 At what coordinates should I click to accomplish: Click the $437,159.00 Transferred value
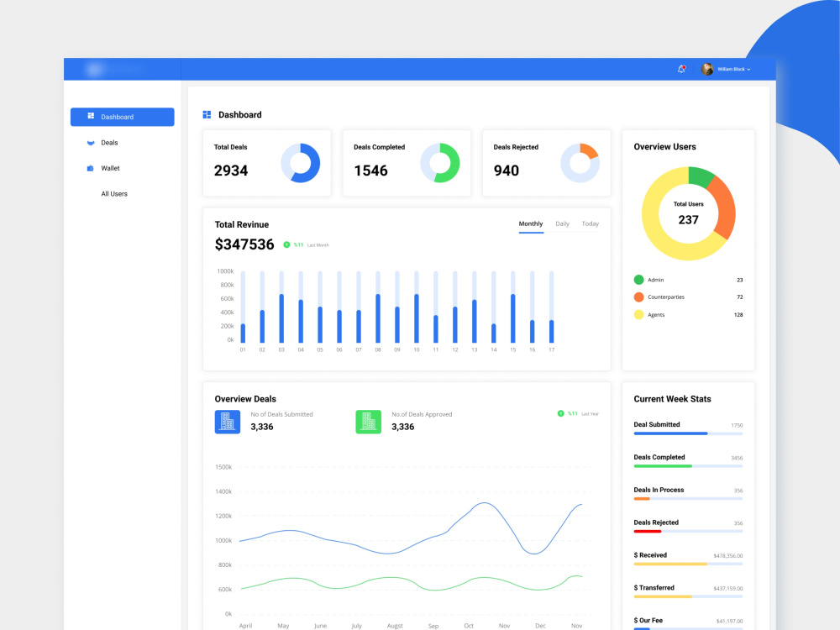point(728,589)
